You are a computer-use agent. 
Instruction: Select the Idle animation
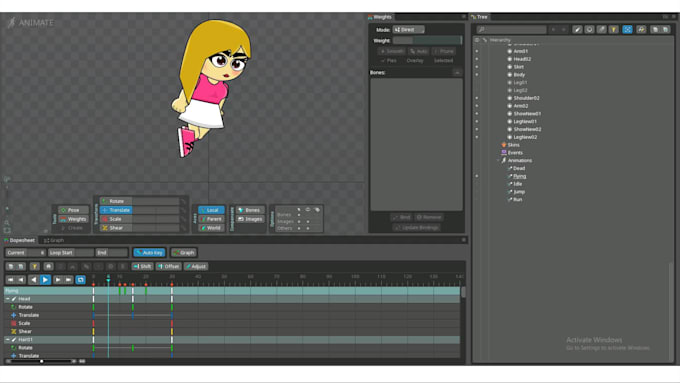click(x=517, y=184)
